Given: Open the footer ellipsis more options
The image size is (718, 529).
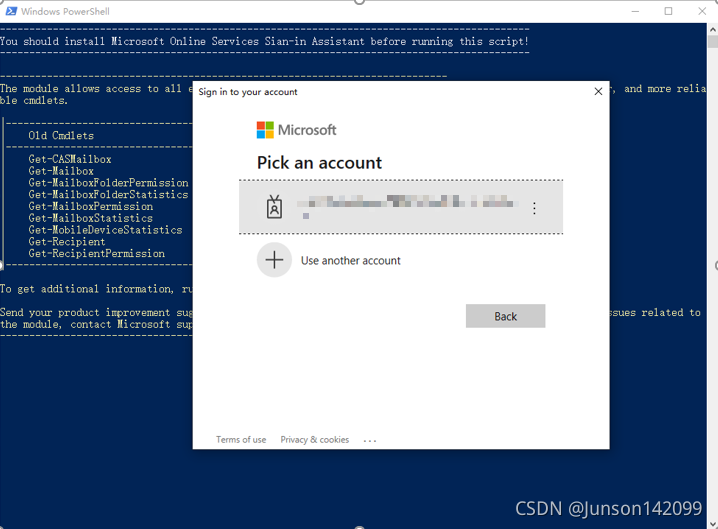Looking at the screenshot, I should click(x=370, y=441).
